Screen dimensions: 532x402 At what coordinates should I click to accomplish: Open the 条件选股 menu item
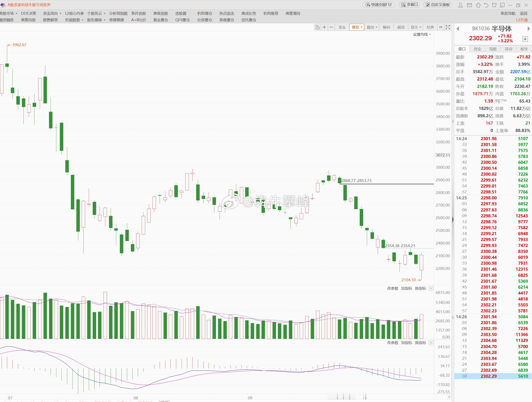click(139, 13)
